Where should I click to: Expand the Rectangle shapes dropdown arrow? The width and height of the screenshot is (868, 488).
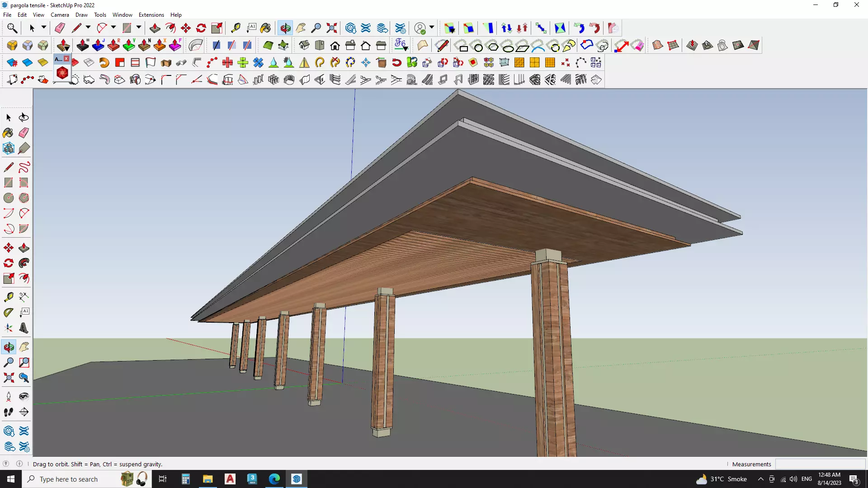pos(139,28)
